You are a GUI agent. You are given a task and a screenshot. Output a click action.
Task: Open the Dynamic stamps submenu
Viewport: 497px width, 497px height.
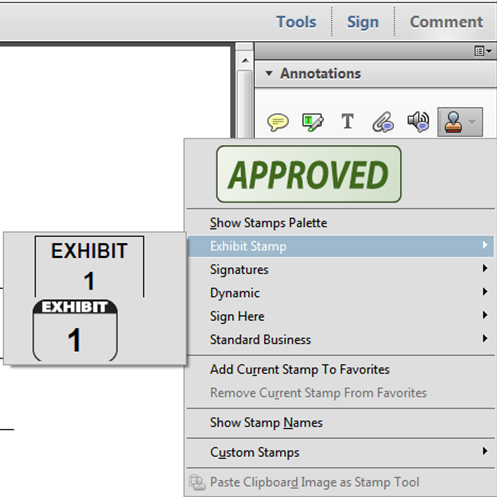click(x=340, y=293)
